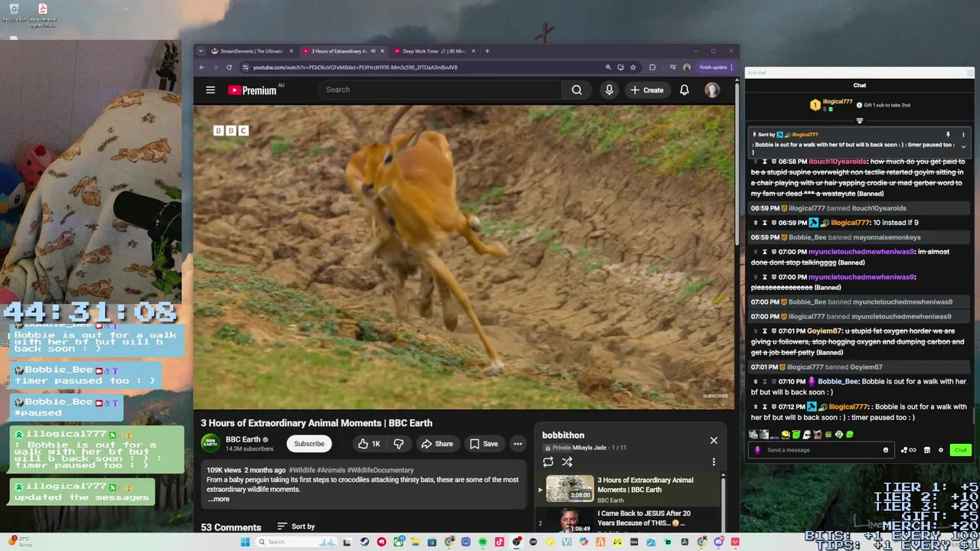Image resolution: width=980 pixels, height=551 pixels.
Task: Collapse the gift leaderboard arrow in chat
Action: 859,121
